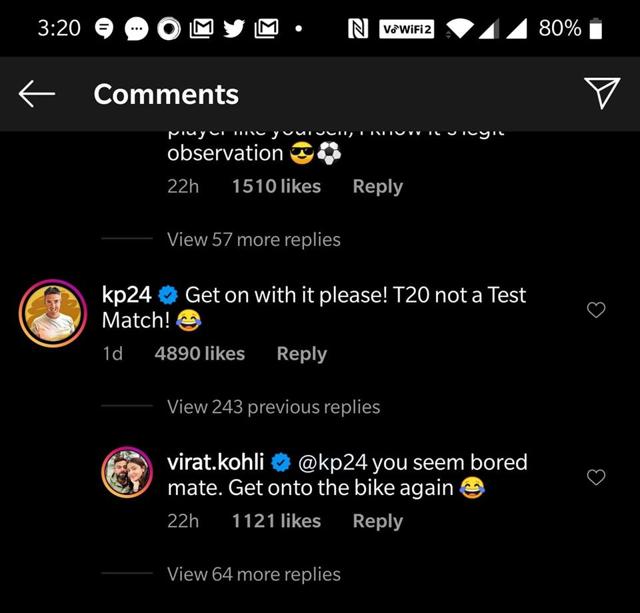
Task: Like virat.kohli's reply with the heart
Action: tap(596, 477)
